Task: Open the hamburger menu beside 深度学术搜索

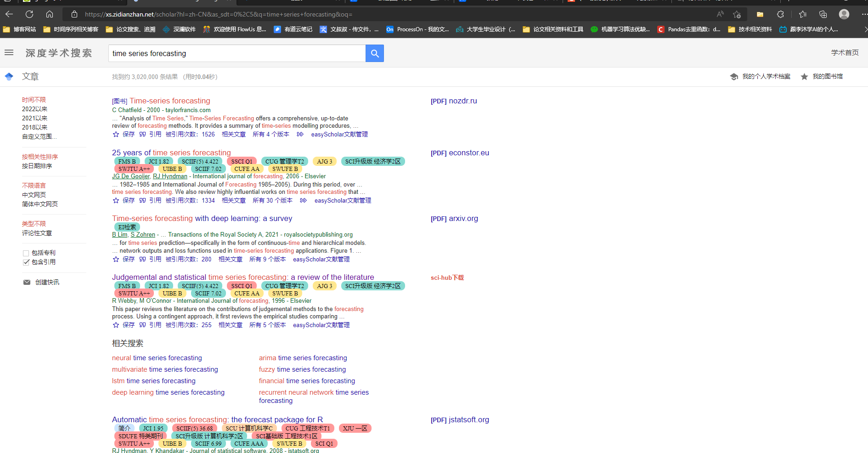Action: click(9, 53)
